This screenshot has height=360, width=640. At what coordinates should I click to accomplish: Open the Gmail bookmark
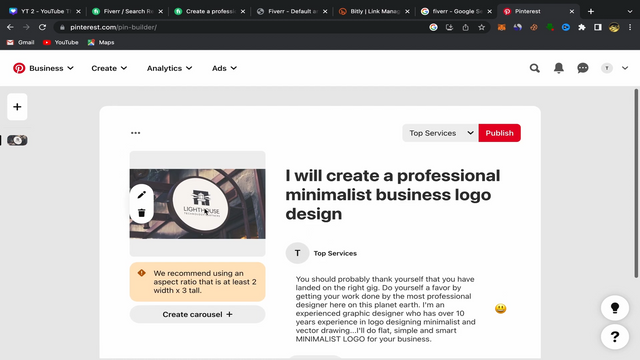[20, 42]
